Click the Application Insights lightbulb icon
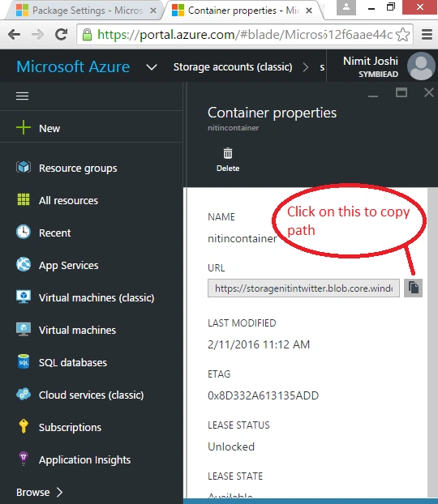The image size is (438, 504). [24, 459]
